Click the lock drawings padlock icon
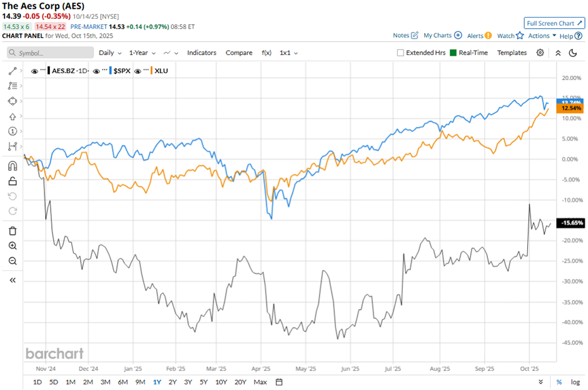Screen dimensions: 588x390 point(13,182)
